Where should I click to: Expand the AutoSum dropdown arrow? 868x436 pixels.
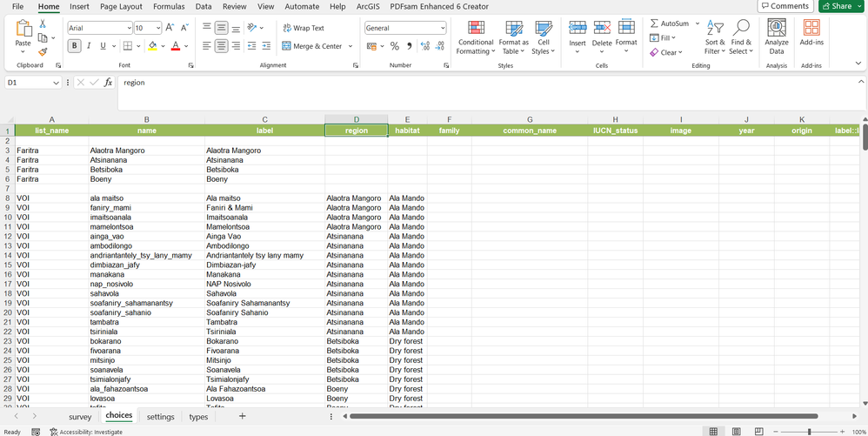tap(697, 23)
